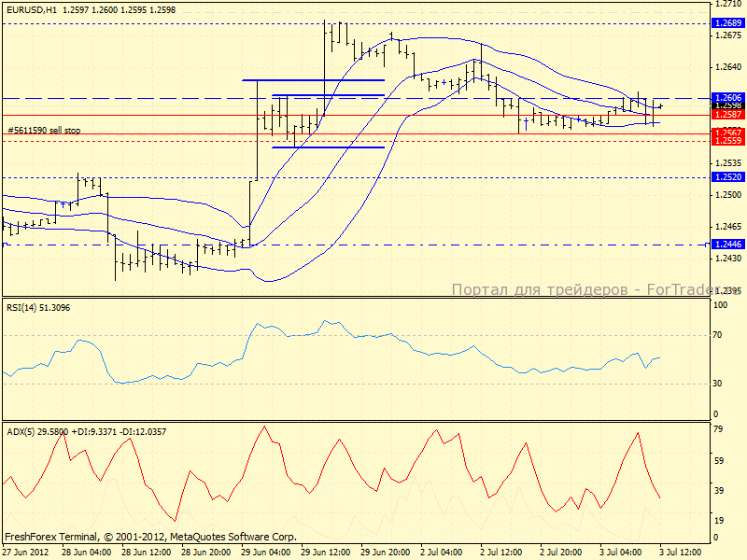The image size is (747, 560).
Task: Click the ADX(5) indicator values label
Action: tap(86, 432)
